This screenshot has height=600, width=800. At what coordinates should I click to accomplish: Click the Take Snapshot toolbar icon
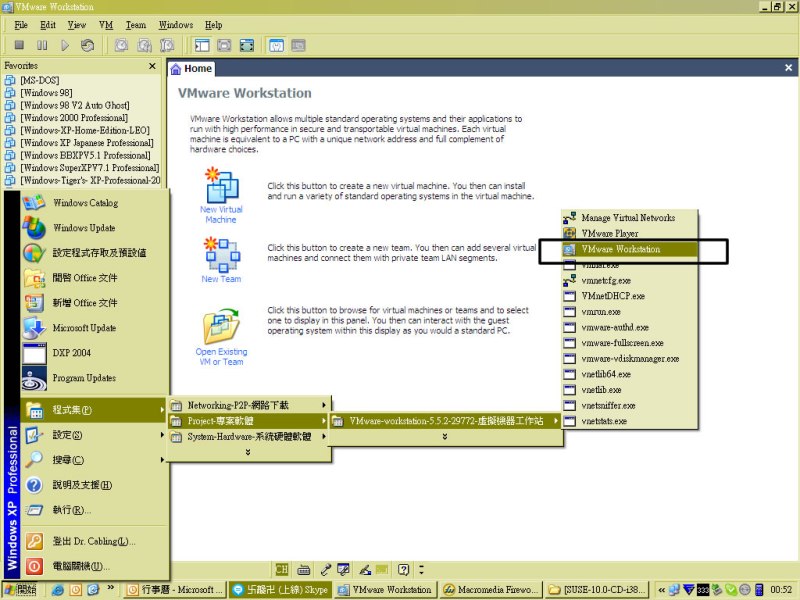[121, 45]
